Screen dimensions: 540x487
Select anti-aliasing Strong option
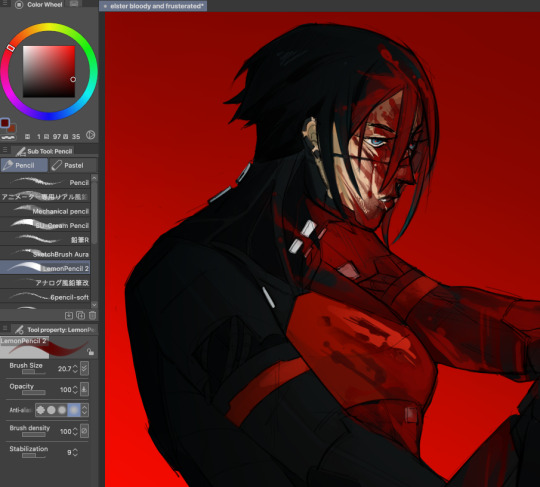point(74,410)
